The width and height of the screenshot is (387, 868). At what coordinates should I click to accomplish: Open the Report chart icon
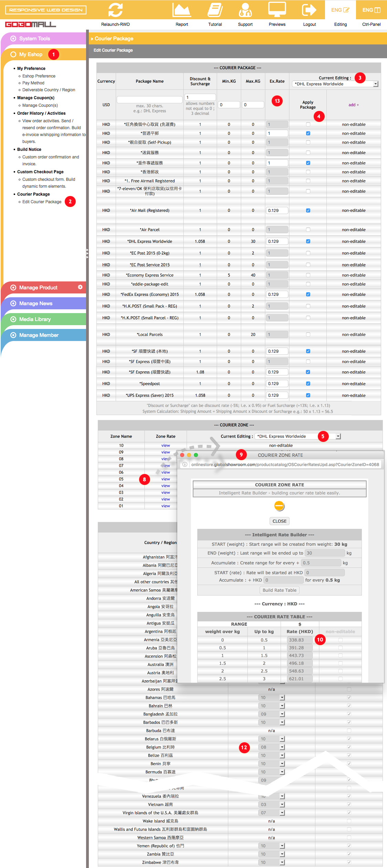point(181,10)
